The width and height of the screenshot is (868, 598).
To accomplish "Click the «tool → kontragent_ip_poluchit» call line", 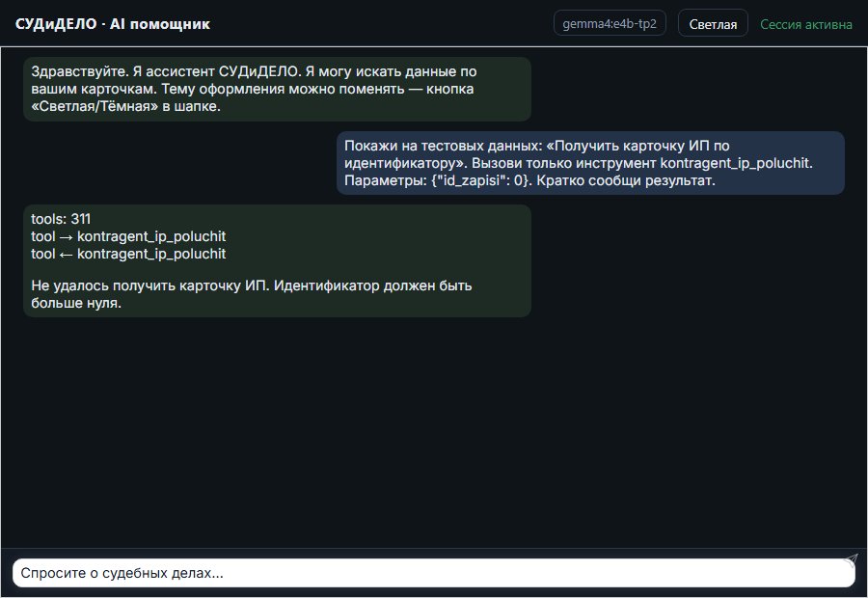I will click(x=128, y=236).
